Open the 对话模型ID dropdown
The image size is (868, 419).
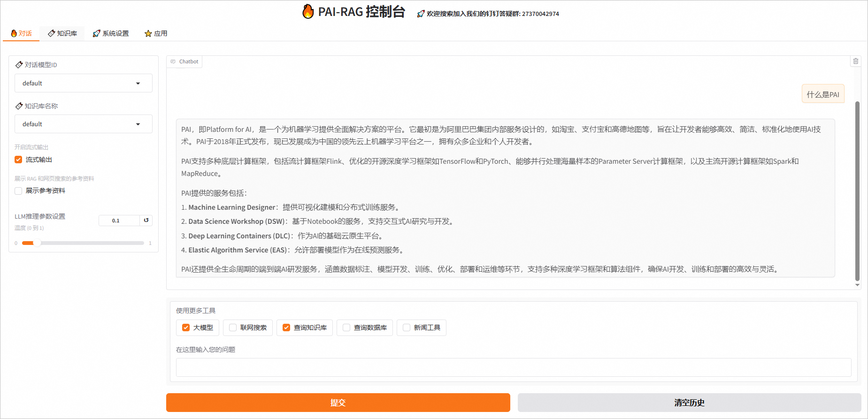[84, 83]
